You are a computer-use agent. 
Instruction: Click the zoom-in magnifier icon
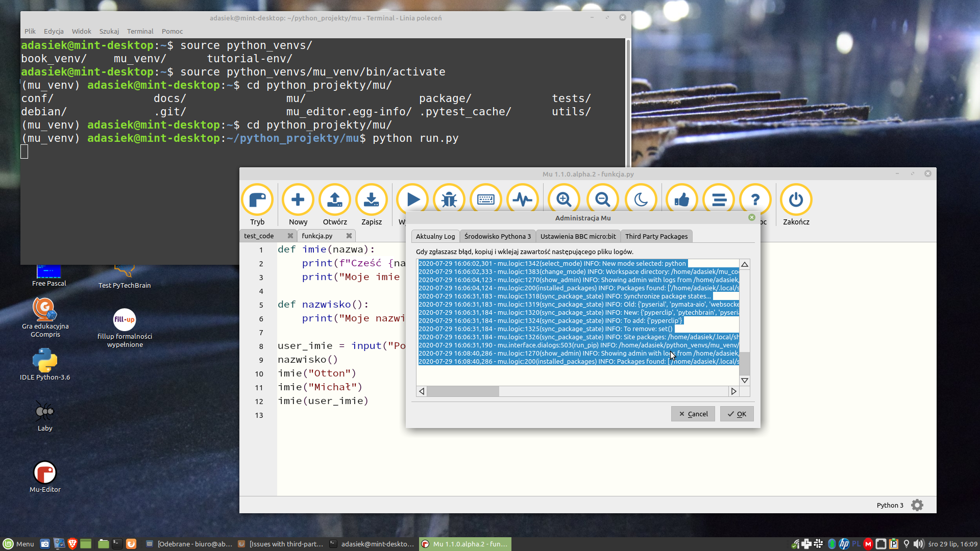point(563,199)
